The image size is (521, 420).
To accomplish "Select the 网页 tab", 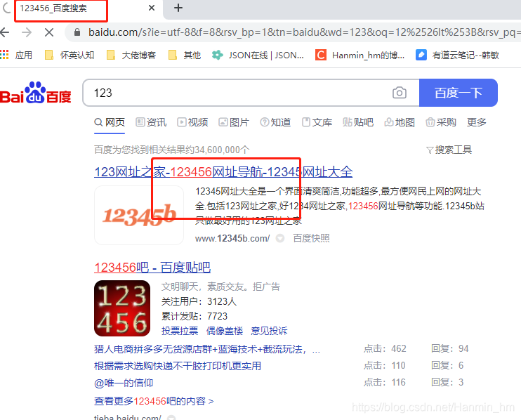I will [x=110, y=122].
